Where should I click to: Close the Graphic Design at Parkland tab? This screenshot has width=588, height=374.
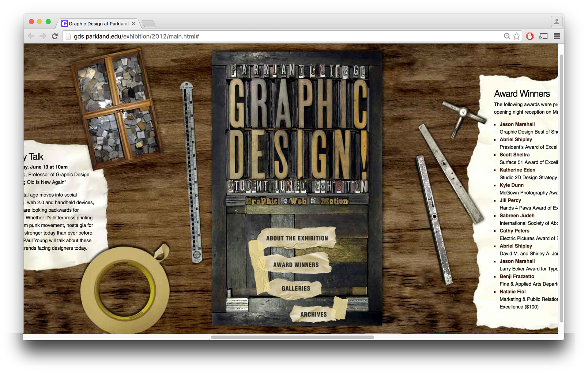(x=134, y=24)
